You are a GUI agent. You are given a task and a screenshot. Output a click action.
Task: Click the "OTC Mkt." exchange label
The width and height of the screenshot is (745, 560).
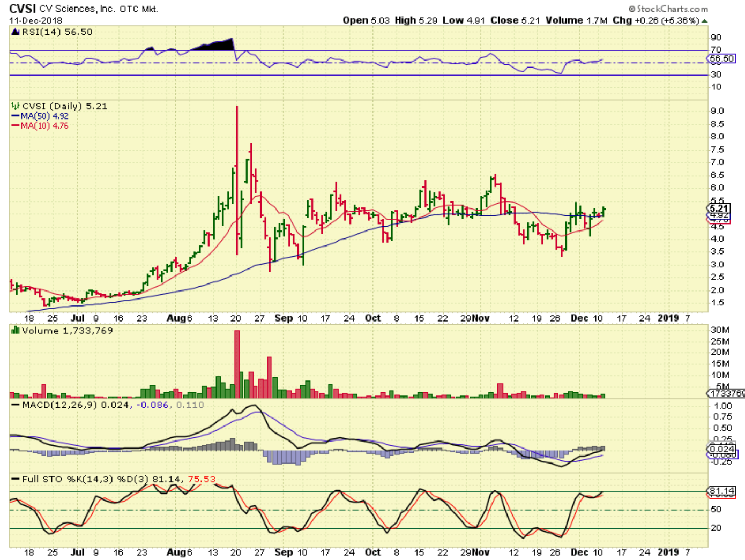(x=139, y=9)
